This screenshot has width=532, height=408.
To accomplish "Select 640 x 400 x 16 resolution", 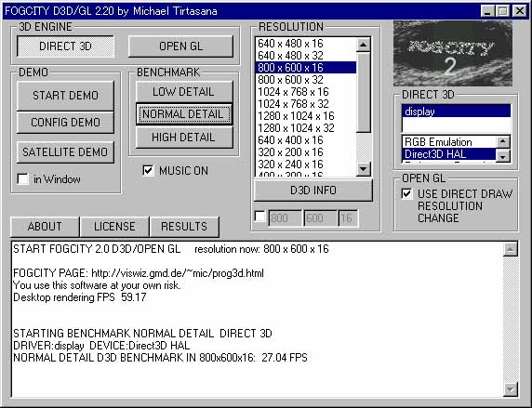I will (306, 140).
